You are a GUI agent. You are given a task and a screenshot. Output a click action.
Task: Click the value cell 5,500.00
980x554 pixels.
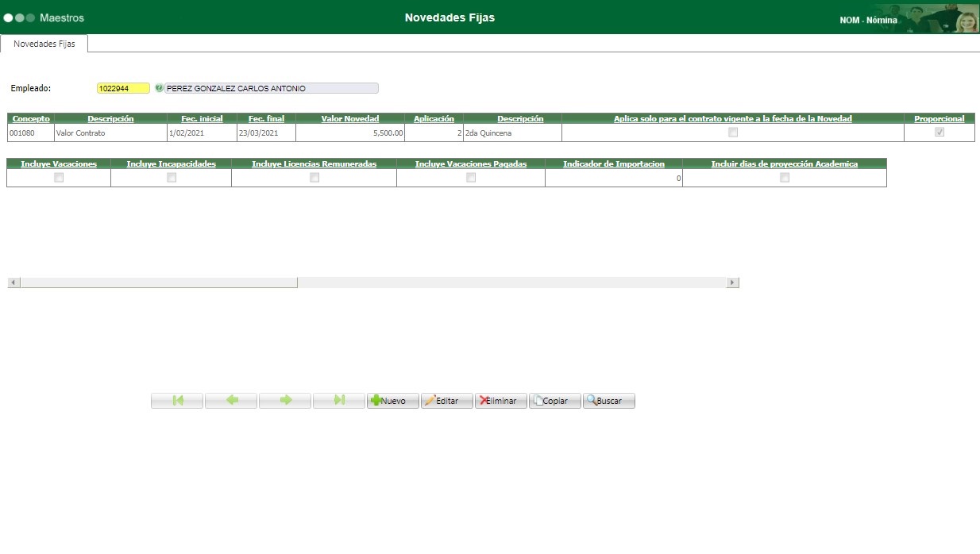coord(350,133)
